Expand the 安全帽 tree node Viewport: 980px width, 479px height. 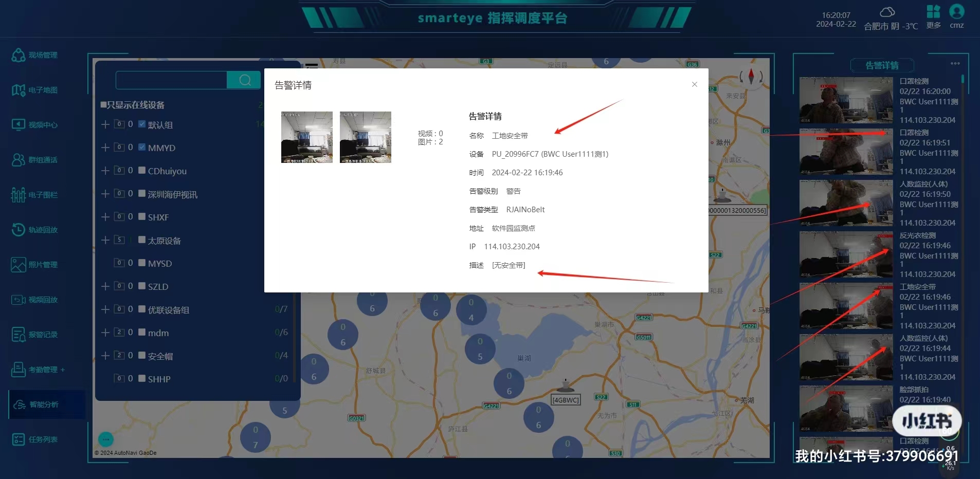coord(105,356)
